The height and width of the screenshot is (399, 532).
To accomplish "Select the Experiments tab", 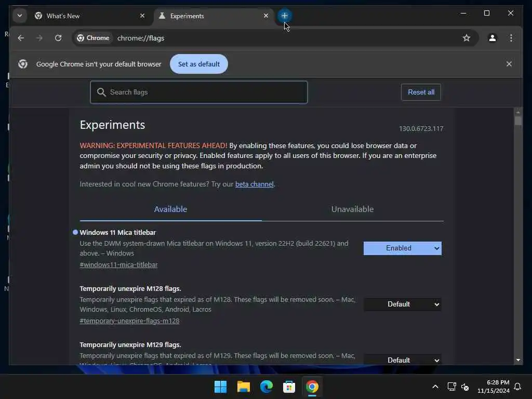I will coord(213,16).
